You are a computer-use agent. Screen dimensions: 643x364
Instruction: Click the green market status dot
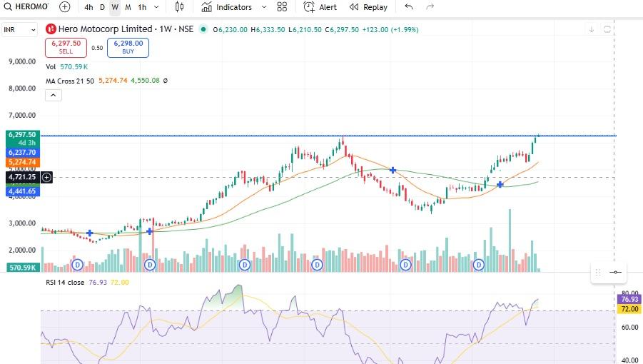coord(203,29)
